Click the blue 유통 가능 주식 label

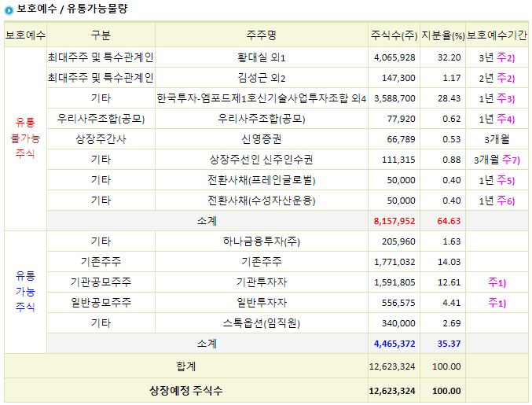click(25, 291)
